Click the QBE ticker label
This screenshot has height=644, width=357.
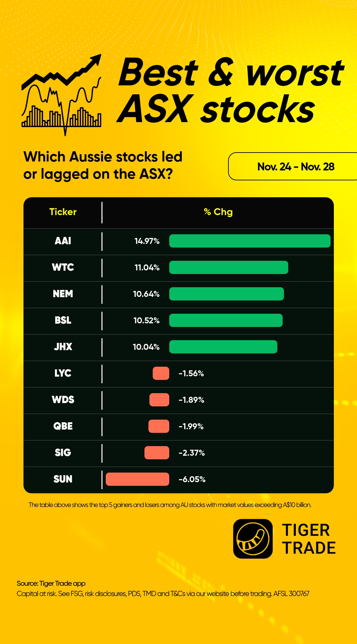point(63,426)
